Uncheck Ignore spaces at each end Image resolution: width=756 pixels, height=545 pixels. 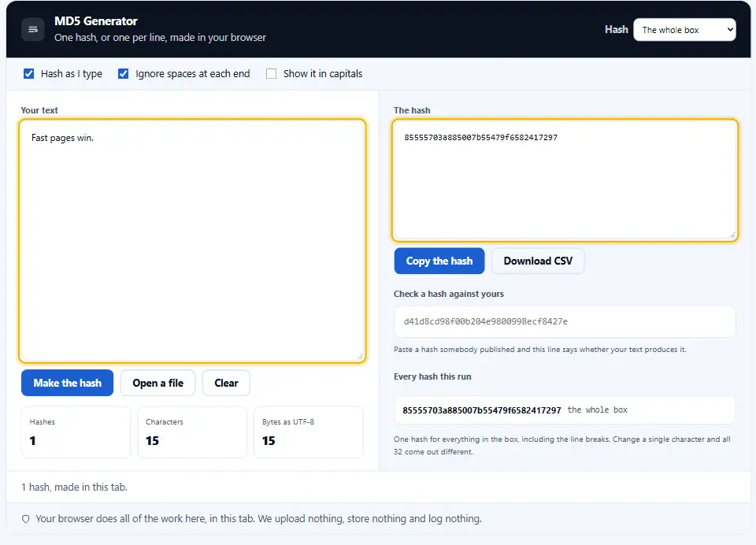click(124, 74)
